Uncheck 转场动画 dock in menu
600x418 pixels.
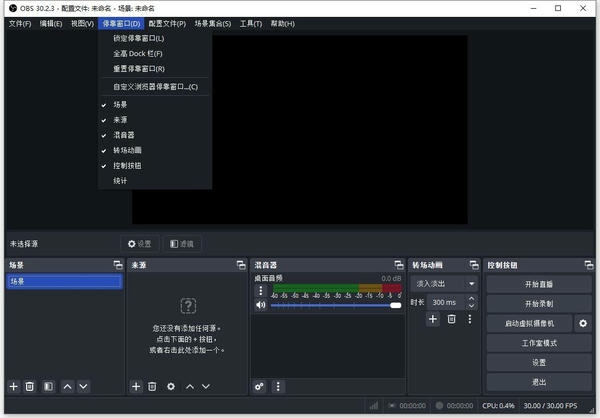[x=155, y=150]
